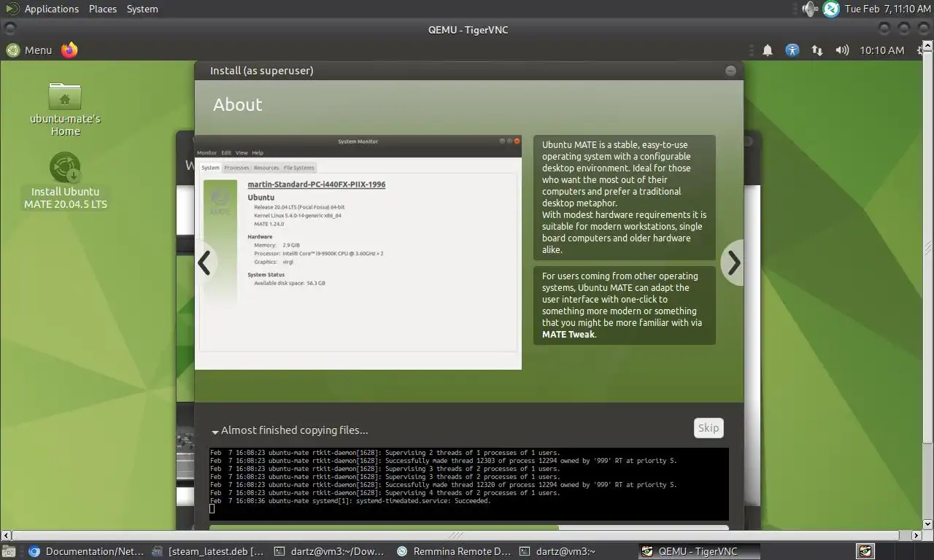Open the Ubuntu MATE Menu button

click(29, 50)
